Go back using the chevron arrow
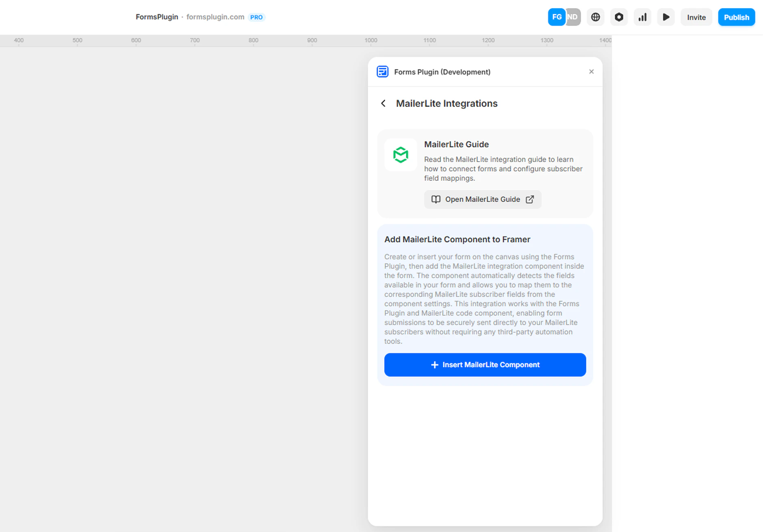763x532 pixels. (x=383, y=103)
